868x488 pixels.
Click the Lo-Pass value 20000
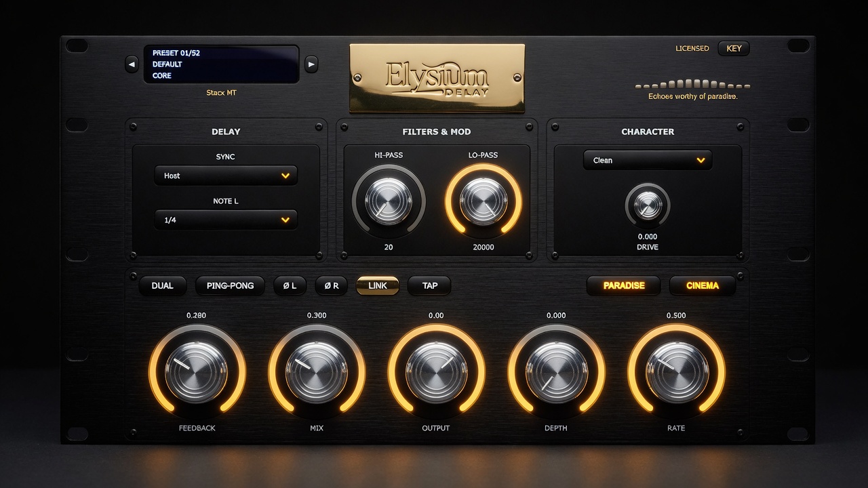[484, 247]
